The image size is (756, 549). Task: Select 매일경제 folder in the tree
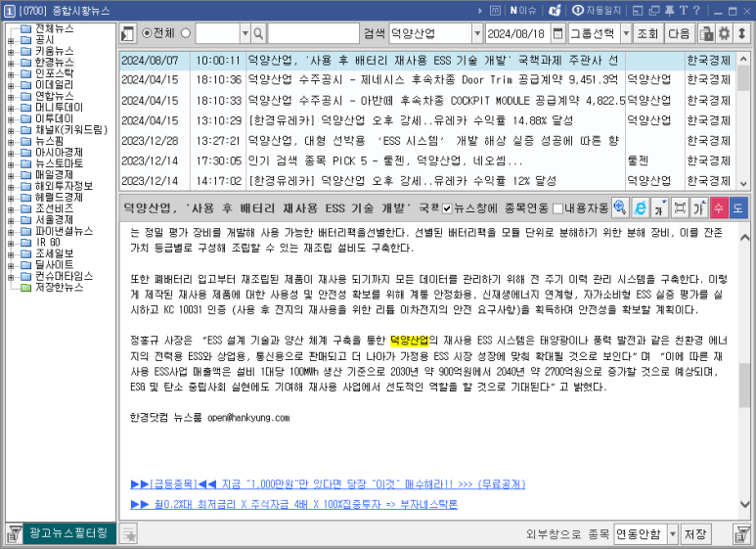click(54, 174)
